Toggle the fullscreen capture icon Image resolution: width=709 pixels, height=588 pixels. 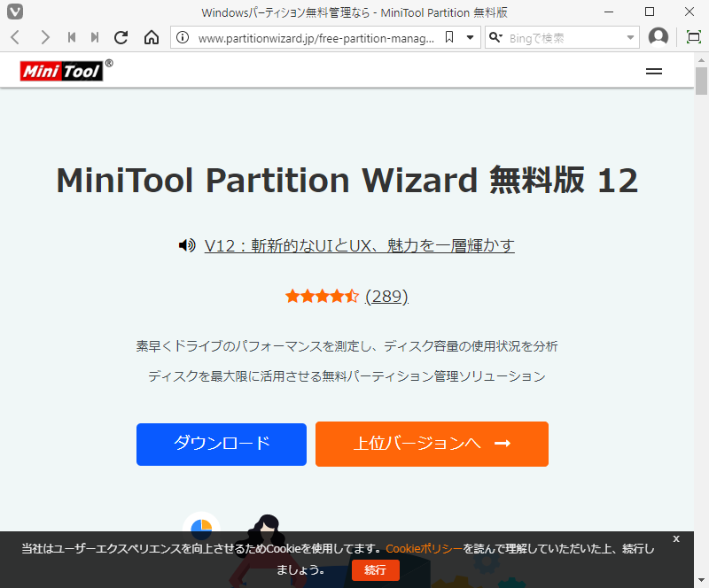pyautogui.click(x=694, y=37)
